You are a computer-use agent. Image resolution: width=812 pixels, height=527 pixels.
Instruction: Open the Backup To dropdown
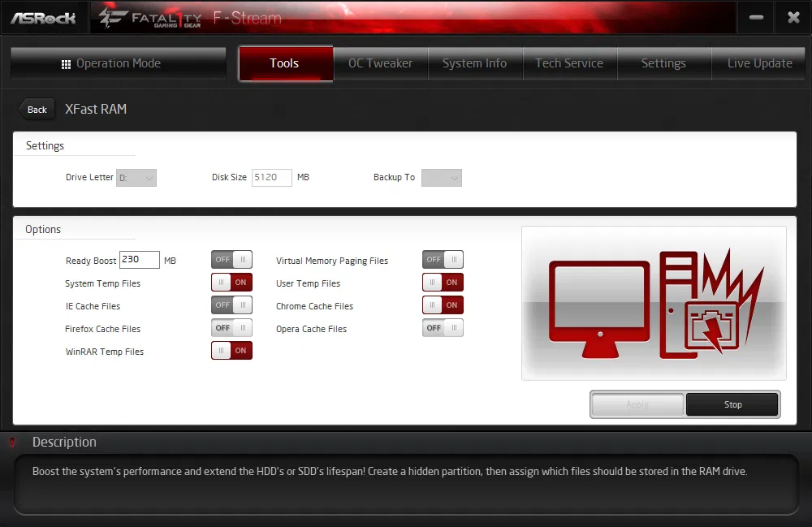(442, 178)
